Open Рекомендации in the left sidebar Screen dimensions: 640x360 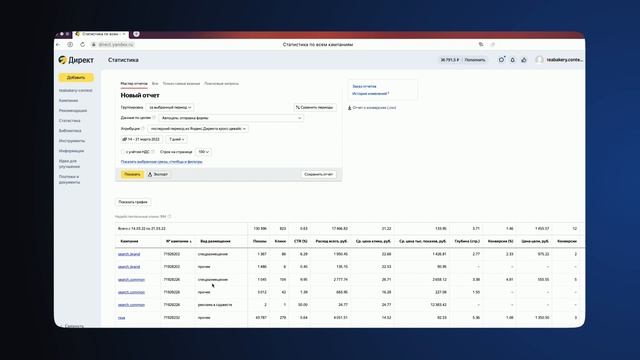[x=73, y=111]
